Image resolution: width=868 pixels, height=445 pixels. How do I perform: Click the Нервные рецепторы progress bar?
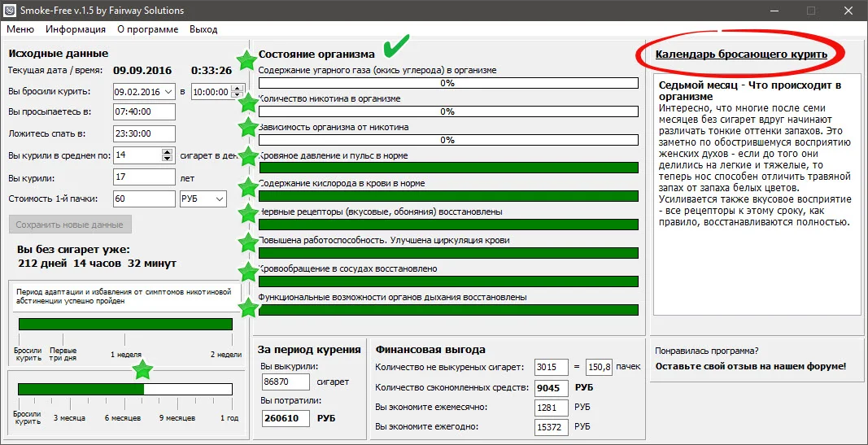tap(448, 225)
